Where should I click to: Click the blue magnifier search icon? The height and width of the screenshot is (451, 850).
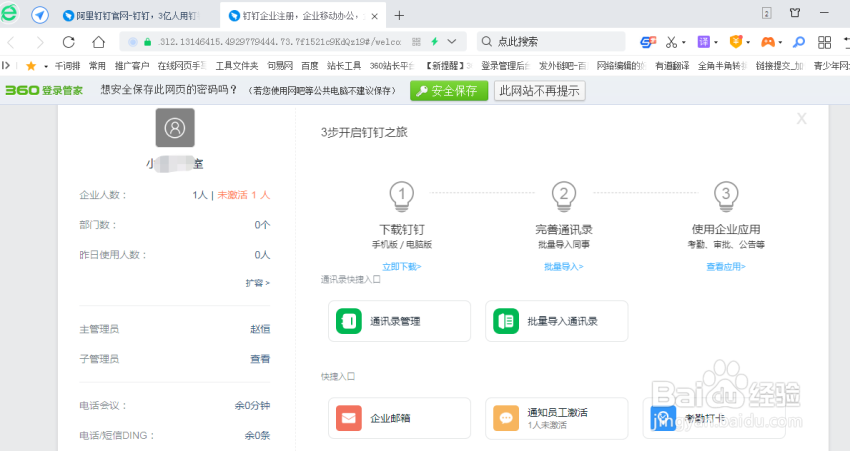[x=799, y=42]
